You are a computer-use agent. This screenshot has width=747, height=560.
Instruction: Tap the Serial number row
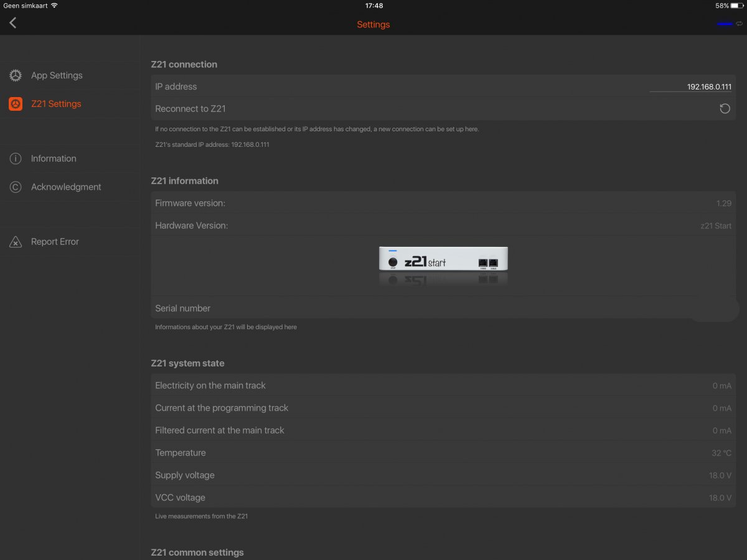click(443, 308)
